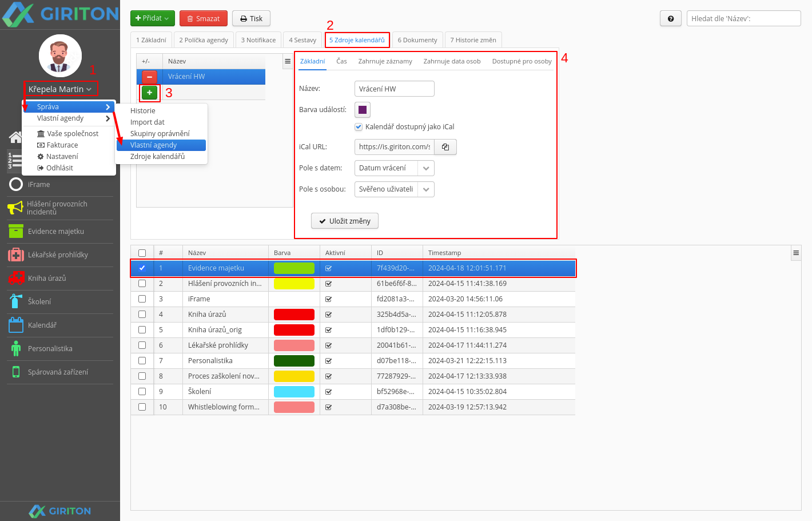Switch to 3 Notifikace tab
Image resolution: width=812 pixels, height=521 pixels.
coord(258,40)
